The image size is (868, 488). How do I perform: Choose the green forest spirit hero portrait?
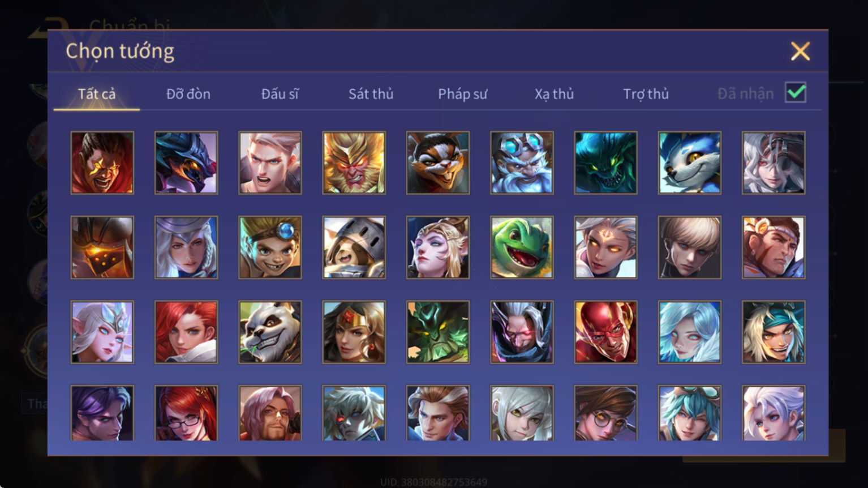click(438, 332)
